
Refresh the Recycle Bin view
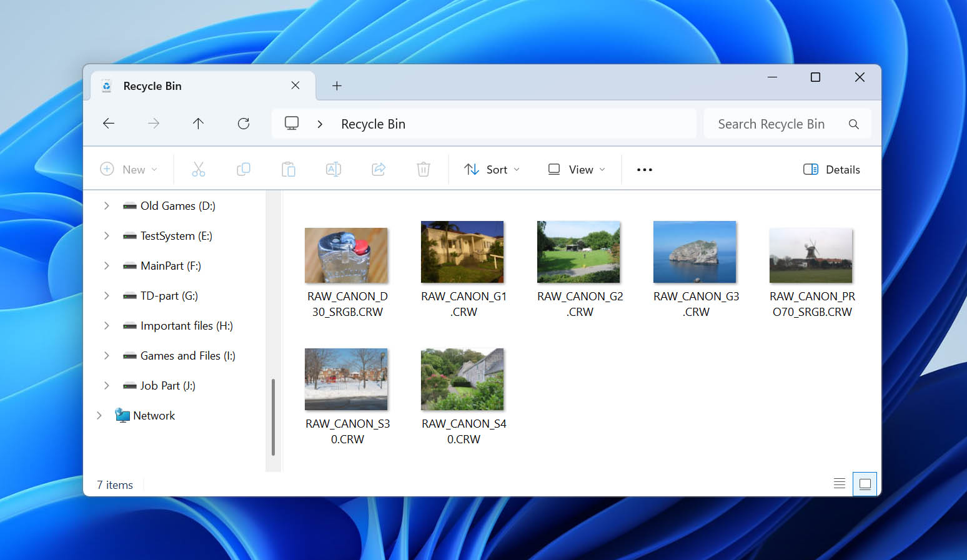click(x=244, y=124)
